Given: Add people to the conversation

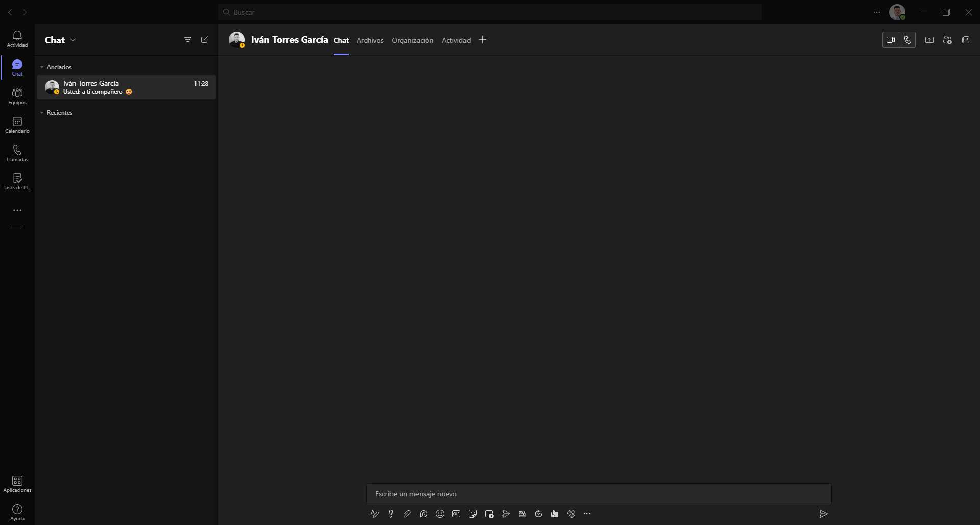Looking at the screenshot, I should [x=948, y=40].
